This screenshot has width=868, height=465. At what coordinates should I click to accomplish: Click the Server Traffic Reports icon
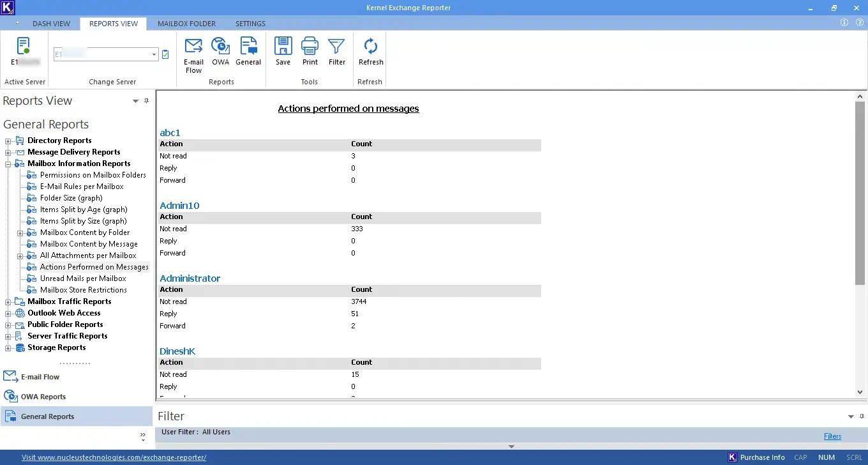(20, 336)
